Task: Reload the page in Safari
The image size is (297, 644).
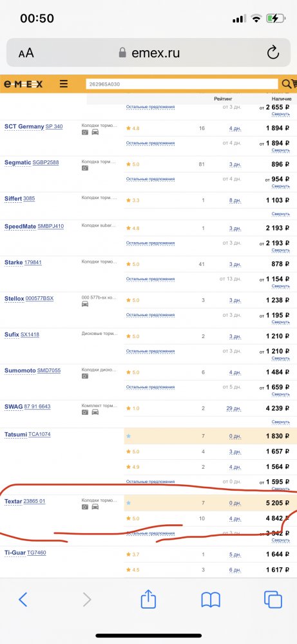Action: [273, 53]
